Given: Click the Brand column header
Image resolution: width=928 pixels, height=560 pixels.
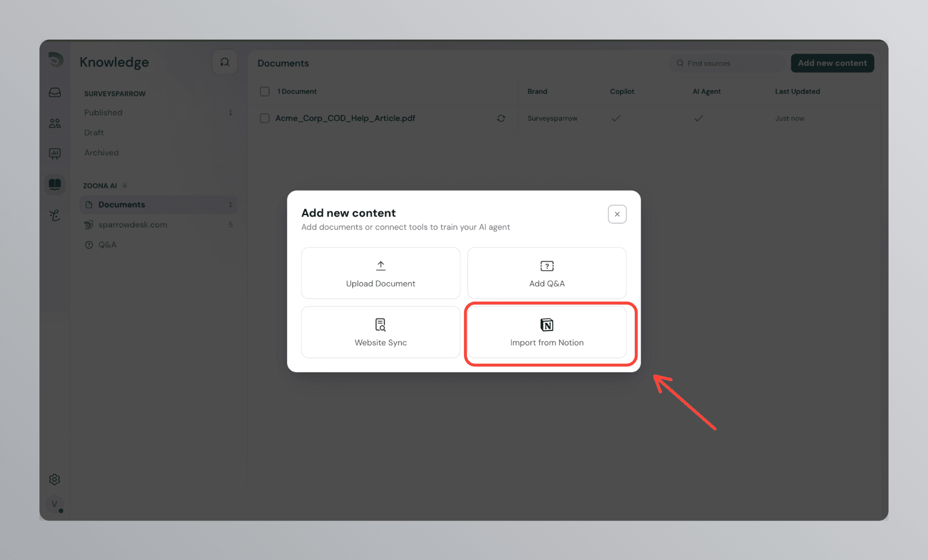Looking at the screenshot, I should click(x=537, y=92).
